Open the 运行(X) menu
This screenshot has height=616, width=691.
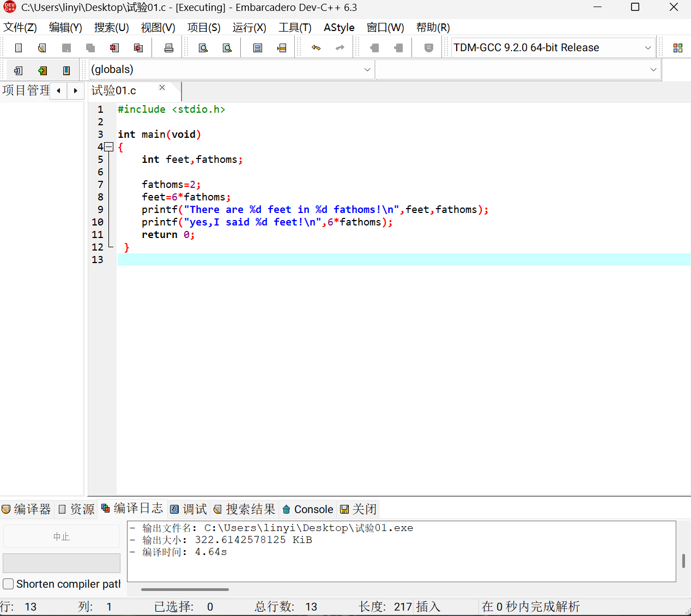click(x=249, y=27)
